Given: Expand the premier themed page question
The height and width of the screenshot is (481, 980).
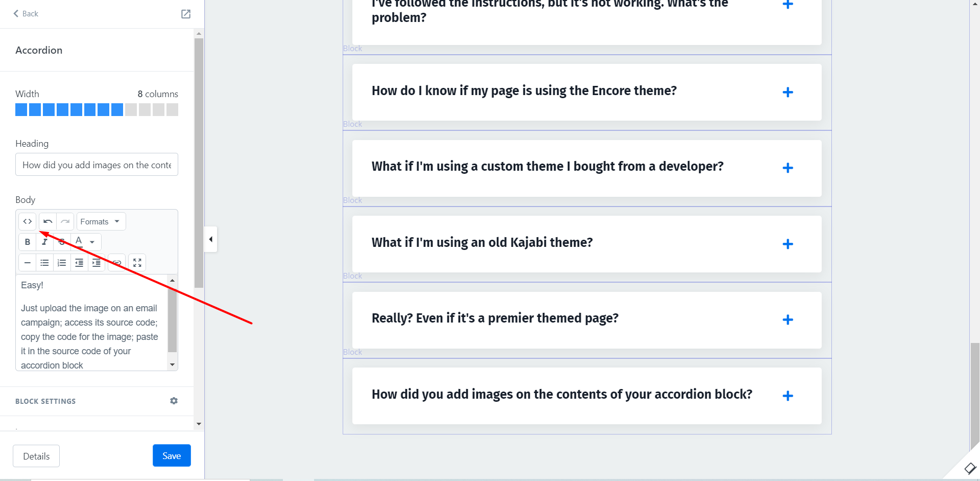Looking at the screenshot, I should pos(787,319).
